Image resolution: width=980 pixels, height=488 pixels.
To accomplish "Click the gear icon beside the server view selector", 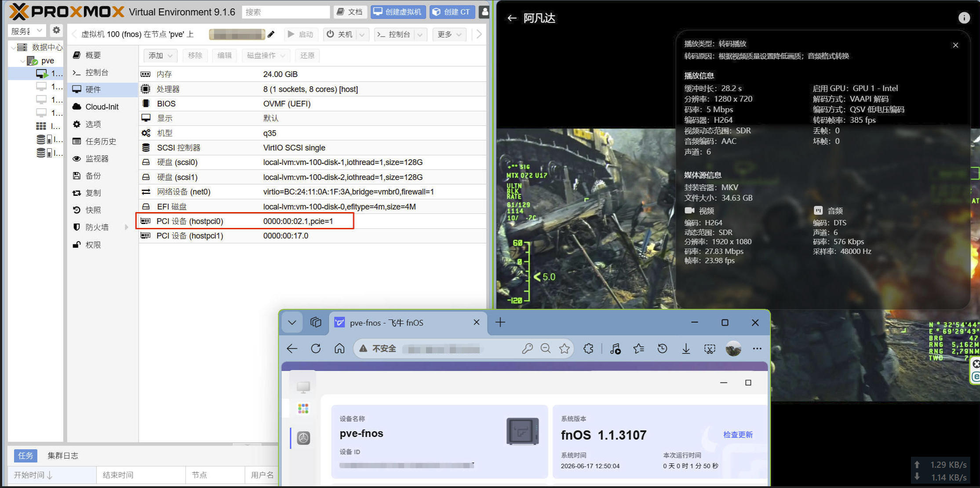I will coord(56,30).
